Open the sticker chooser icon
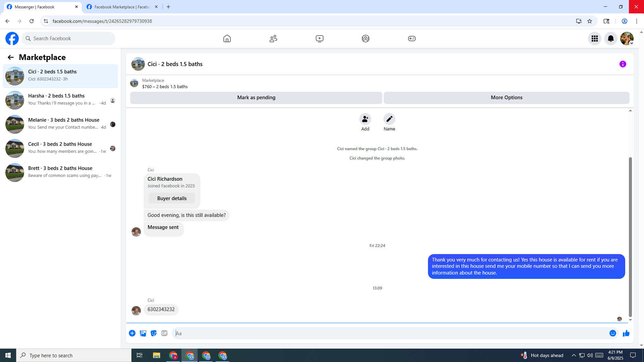This screenshot has width=644, height=362. [154, 333]
